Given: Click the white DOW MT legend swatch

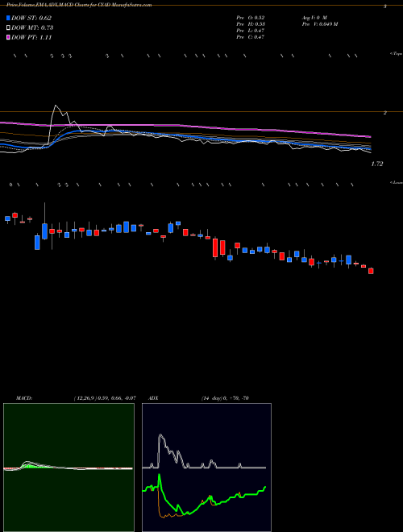Looking at the screenshot, I should point(8,27).
